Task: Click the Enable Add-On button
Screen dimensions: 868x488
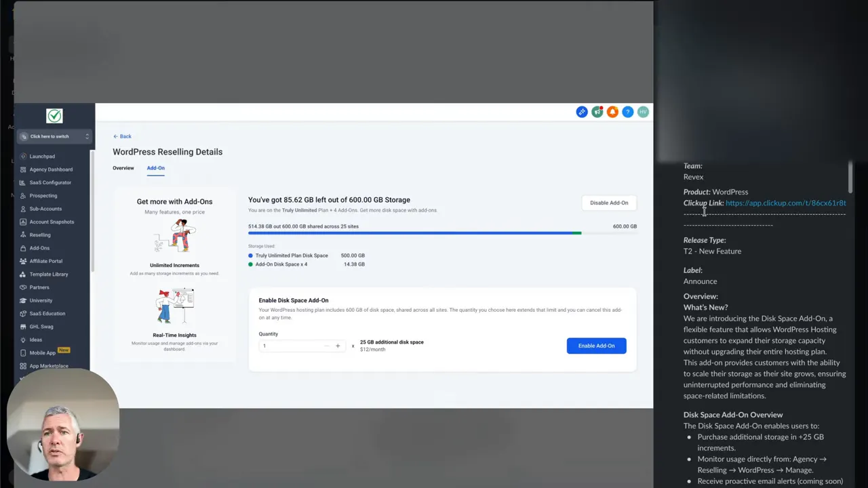Action: pos(596,346)
